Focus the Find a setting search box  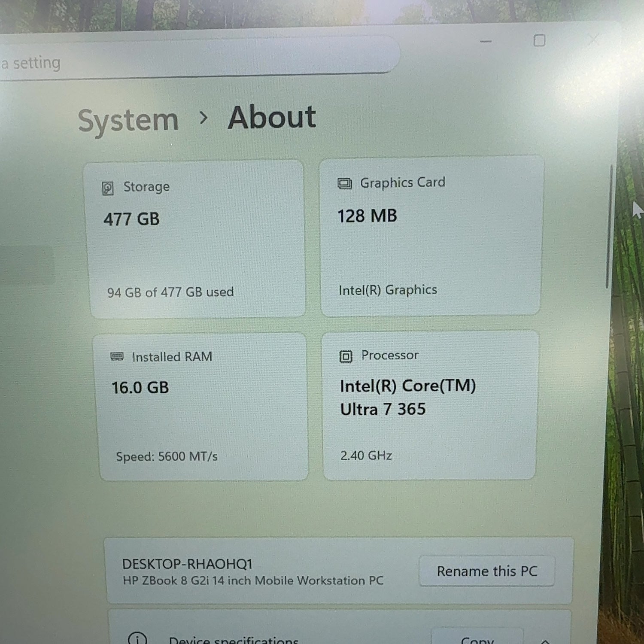[x=197, y=59]
